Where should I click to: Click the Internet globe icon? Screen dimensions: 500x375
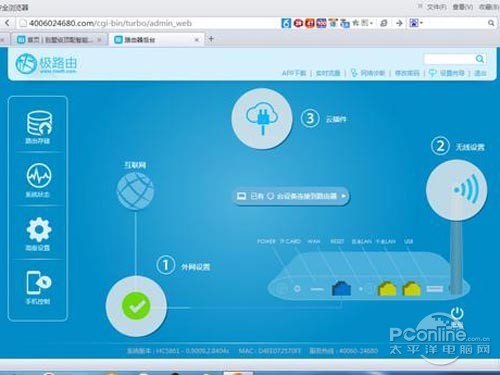click(135, 191)
